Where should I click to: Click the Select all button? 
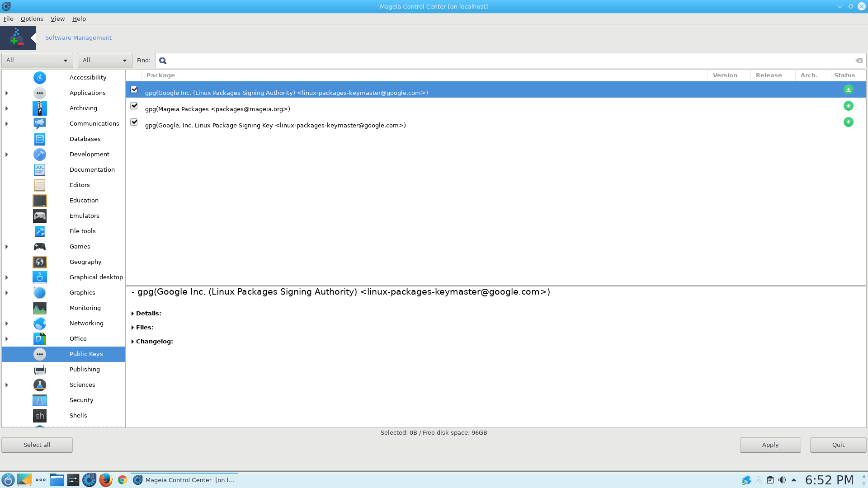click(37, 445)
